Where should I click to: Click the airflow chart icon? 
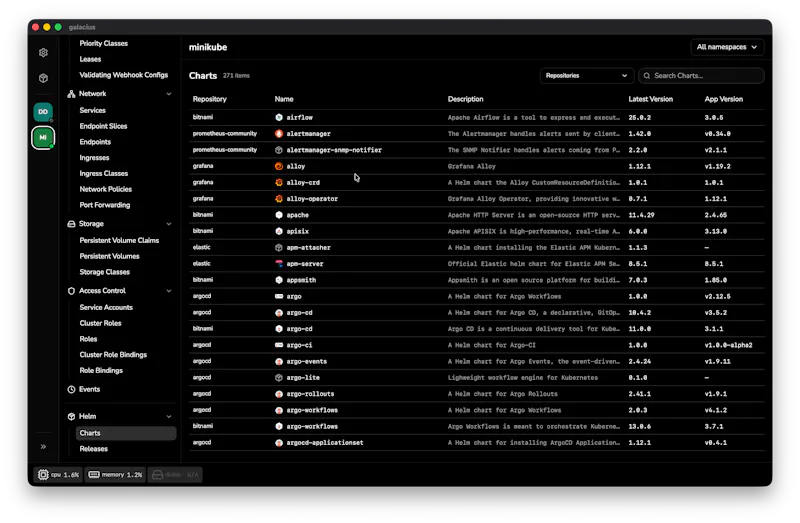[279, 117]
